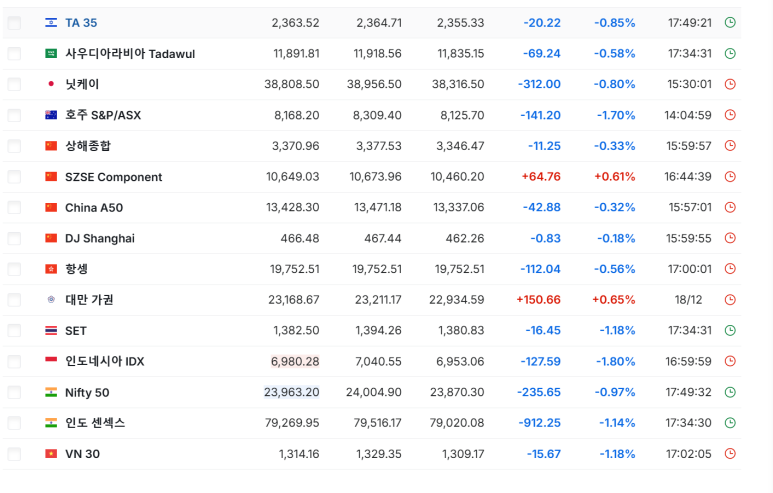Viewport: 773px width, 493px height.
Task: Click the Australia flag next to 호주 S&P/ASX
Action: point(51,115)
